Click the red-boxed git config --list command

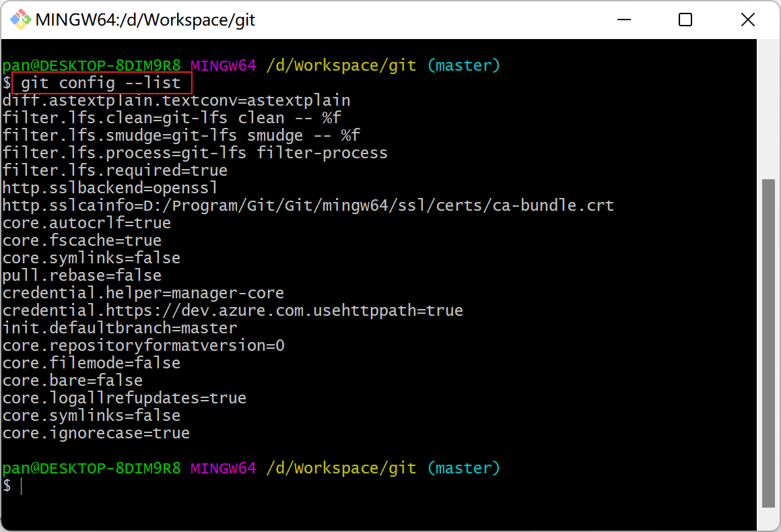(x=101, y=83)
